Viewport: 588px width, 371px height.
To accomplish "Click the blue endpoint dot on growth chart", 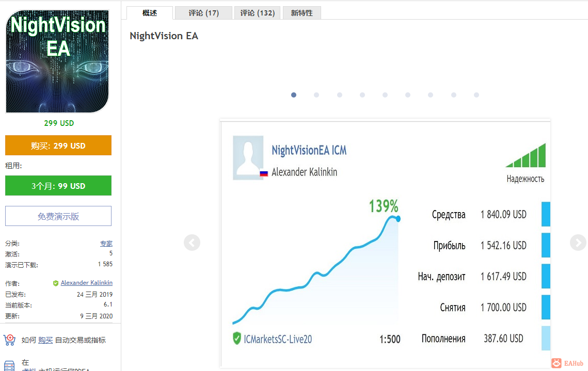I will pos(398,218).
